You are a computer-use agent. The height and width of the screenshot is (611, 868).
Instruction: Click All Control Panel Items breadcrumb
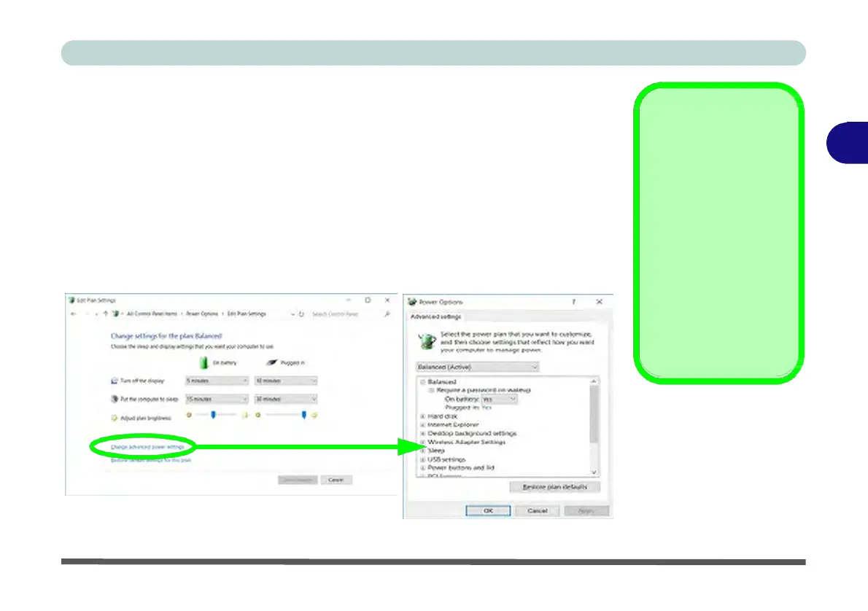tap(152, 314)
